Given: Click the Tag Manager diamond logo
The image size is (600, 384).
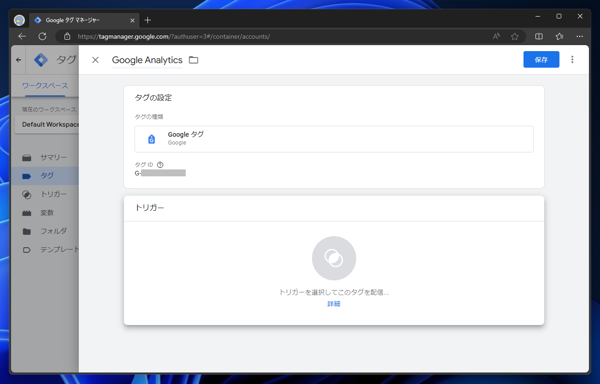Looking at the screenshot, I should (x=41, y=60).
